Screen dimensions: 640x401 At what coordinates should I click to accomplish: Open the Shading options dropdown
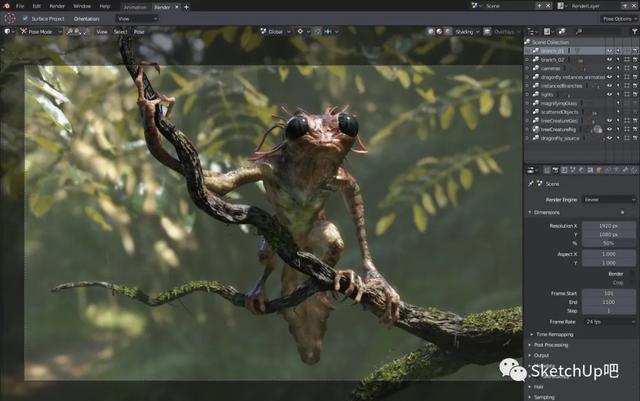[x=467, y=31]
